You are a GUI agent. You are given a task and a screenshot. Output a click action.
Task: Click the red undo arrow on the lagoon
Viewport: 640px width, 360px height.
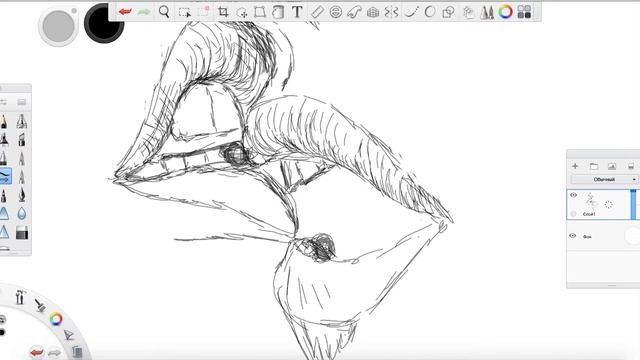[37, 351]
